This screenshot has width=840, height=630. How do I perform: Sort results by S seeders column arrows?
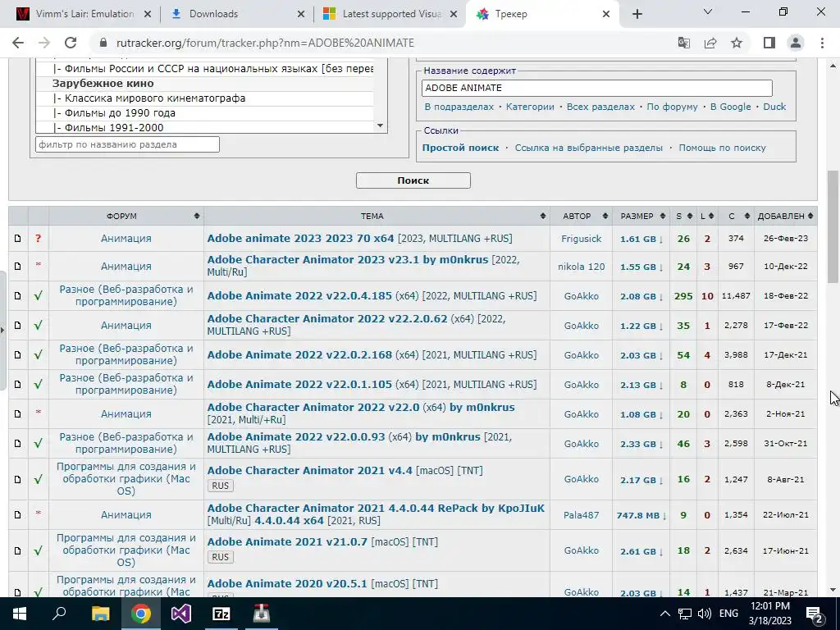[x=689, y=216]
